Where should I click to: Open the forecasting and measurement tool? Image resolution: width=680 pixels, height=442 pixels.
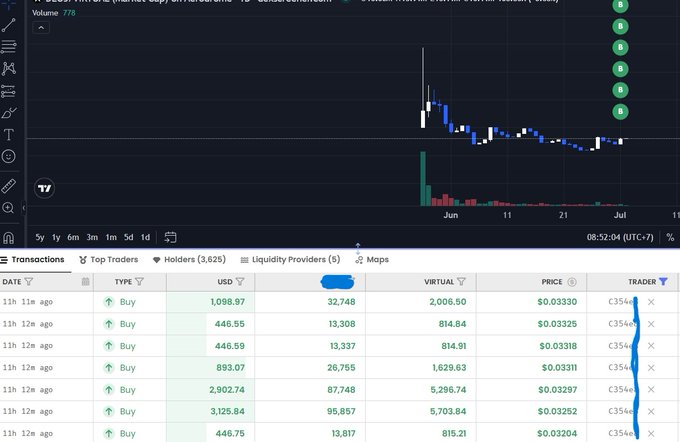point(9,91)
